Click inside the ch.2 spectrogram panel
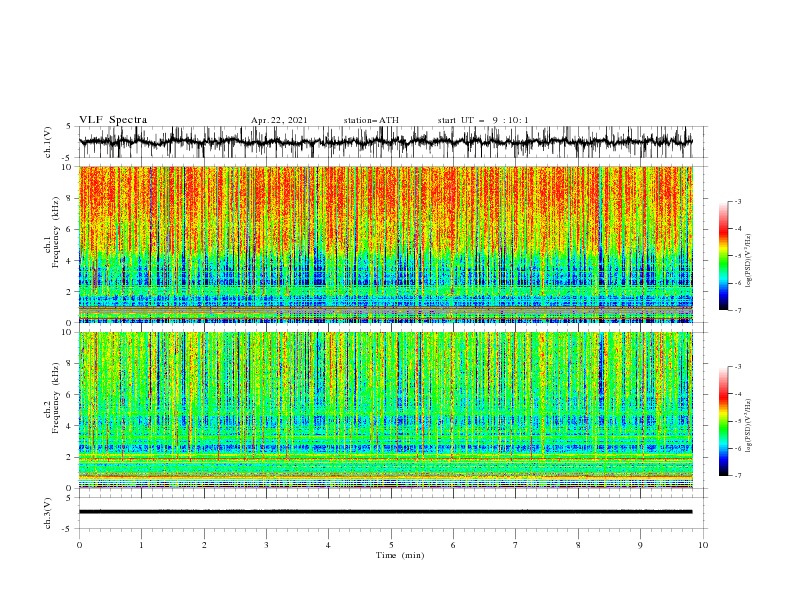The width and height of the screenshot is (792, 612). pyautogui.click(x=385, y=410)
